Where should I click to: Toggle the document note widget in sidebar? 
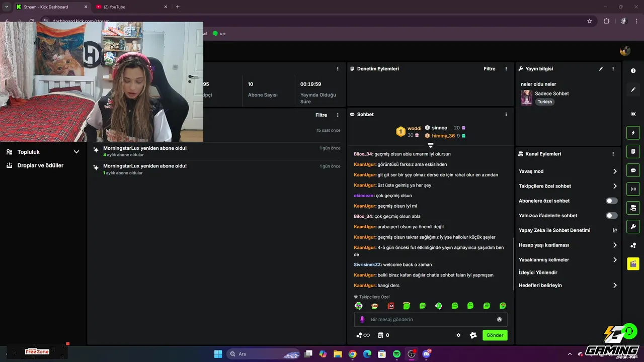click(x=633, y=151)
